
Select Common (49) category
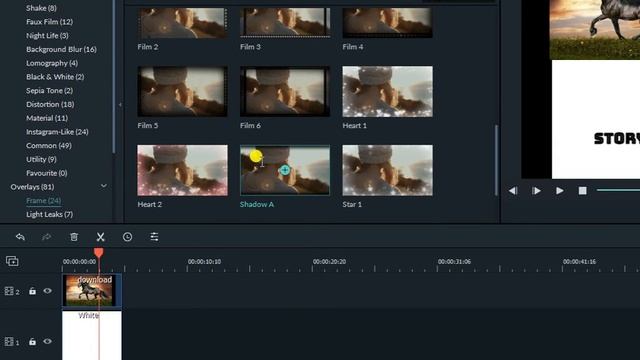coord(49,146)
